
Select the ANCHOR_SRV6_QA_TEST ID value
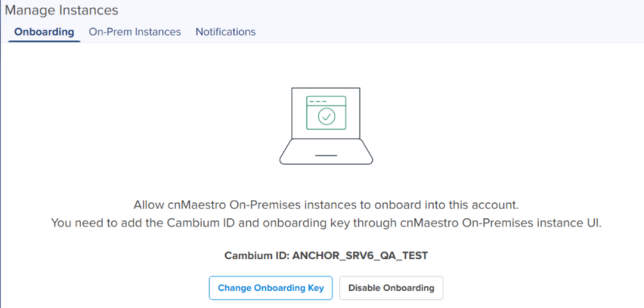coord(359,256)
